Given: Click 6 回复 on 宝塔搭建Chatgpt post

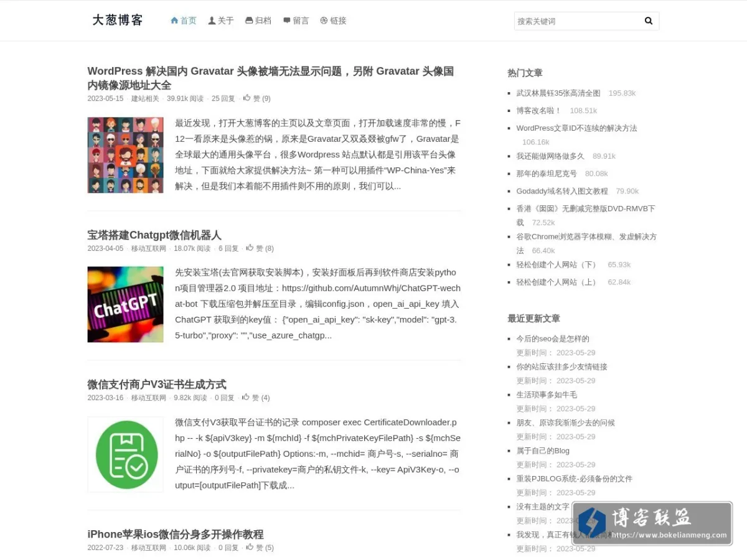Looking at the screenshot, I should tap(228, 248).
